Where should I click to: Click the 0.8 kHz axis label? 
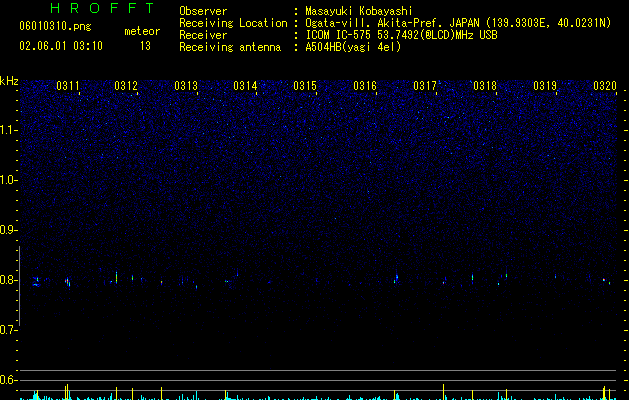(x=9, y=280)
